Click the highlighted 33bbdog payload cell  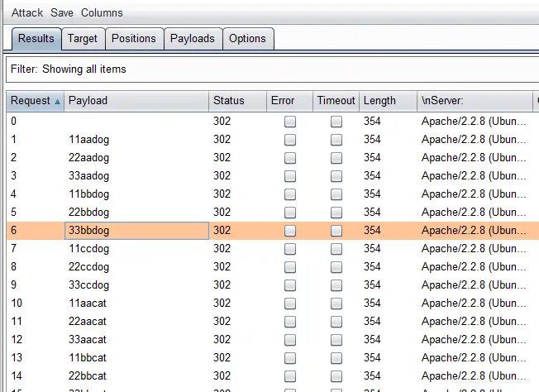(136, 231)
